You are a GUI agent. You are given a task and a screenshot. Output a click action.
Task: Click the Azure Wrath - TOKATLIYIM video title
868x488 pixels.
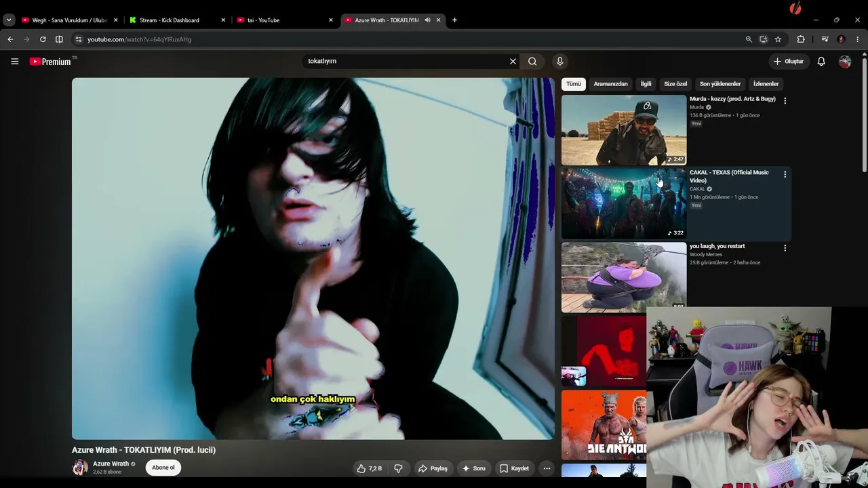click(x=144, y=450)
